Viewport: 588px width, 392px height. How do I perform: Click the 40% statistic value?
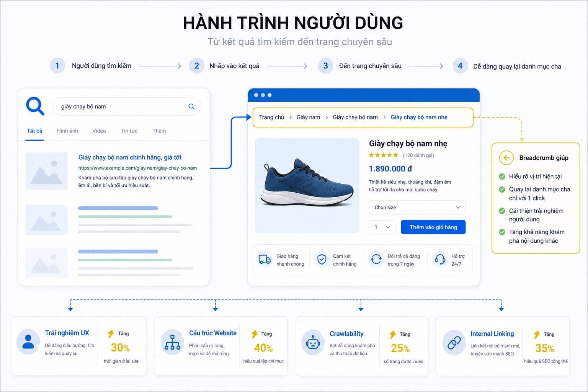[263, 348]
